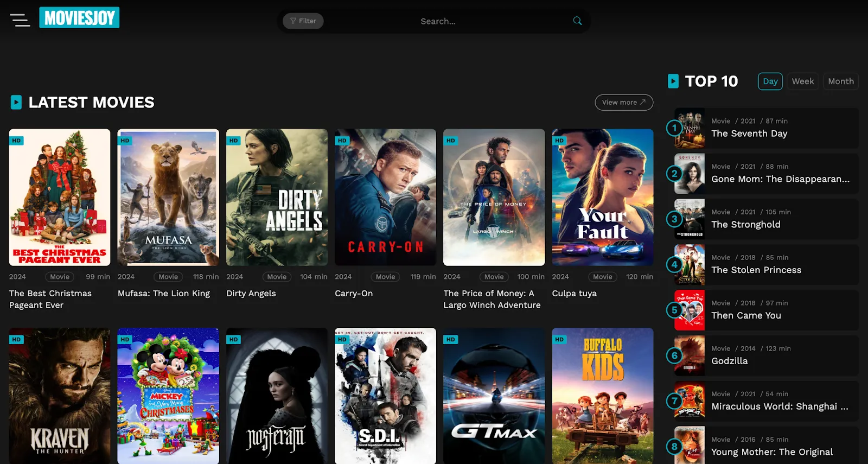This screenshot has width=868, height=464.
Task: Open the hamburger navigation menu
Action: (20, 20)
